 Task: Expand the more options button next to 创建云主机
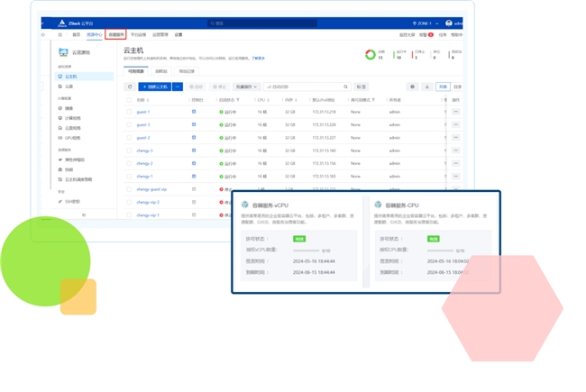[x=178, y=87]
